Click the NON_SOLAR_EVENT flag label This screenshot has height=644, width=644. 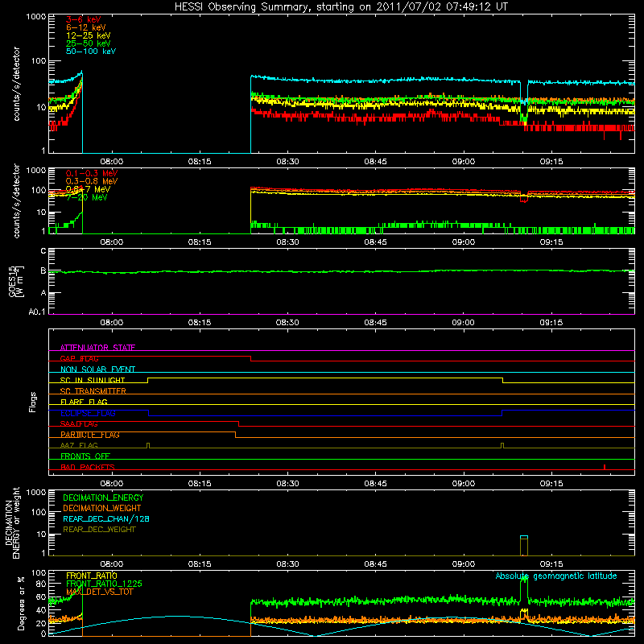97,369
